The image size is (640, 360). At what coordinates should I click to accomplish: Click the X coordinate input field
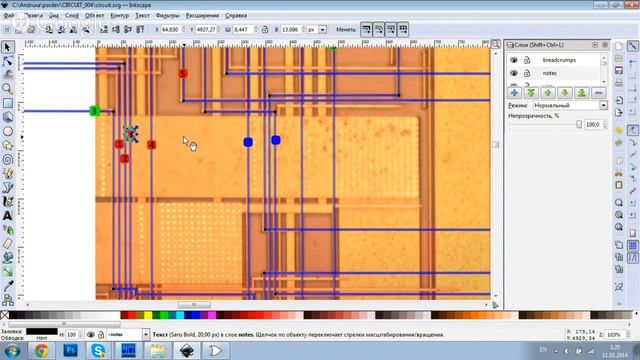pos(171,29)
